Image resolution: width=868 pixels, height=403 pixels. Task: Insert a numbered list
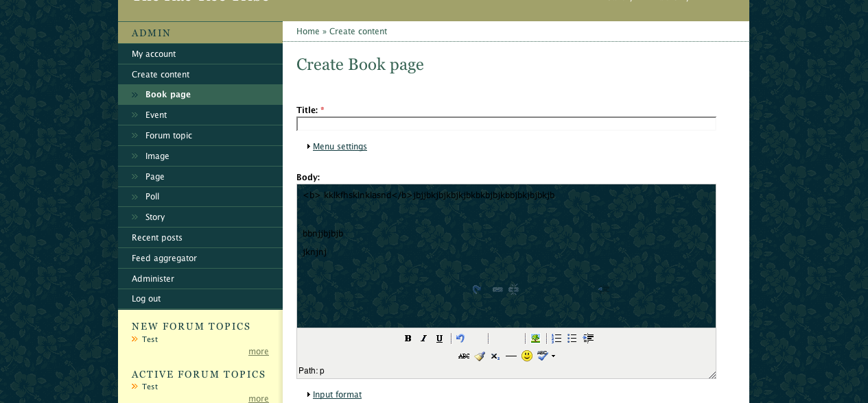[x=556, y=339]
